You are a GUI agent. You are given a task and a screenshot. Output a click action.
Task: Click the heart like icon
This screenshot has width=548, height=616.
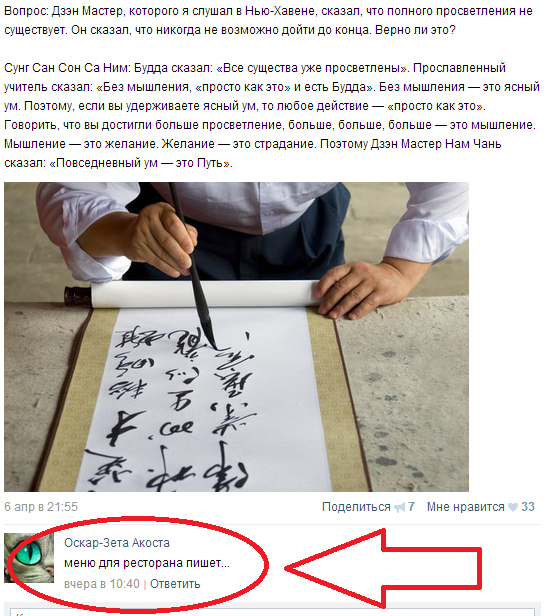pos(513,507)
